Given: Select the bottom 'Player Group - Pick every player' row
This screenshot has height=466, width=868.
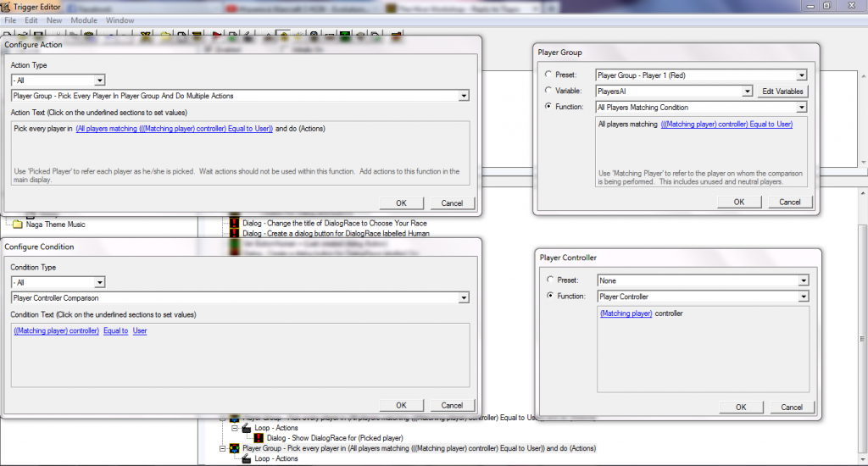Looking at the screenshot, I should (x=419, y=448).
